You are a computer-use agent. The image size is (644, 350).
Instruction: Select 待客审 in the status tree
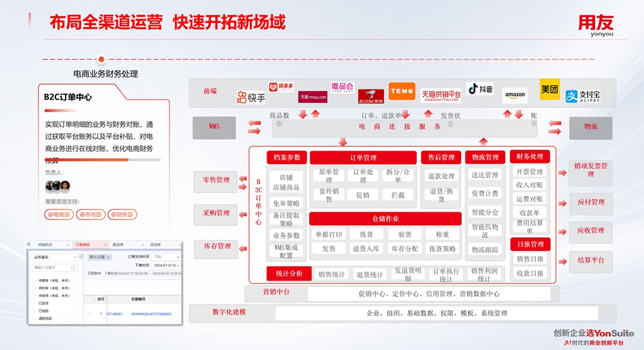pyautogui.click(x=54, y=281)
